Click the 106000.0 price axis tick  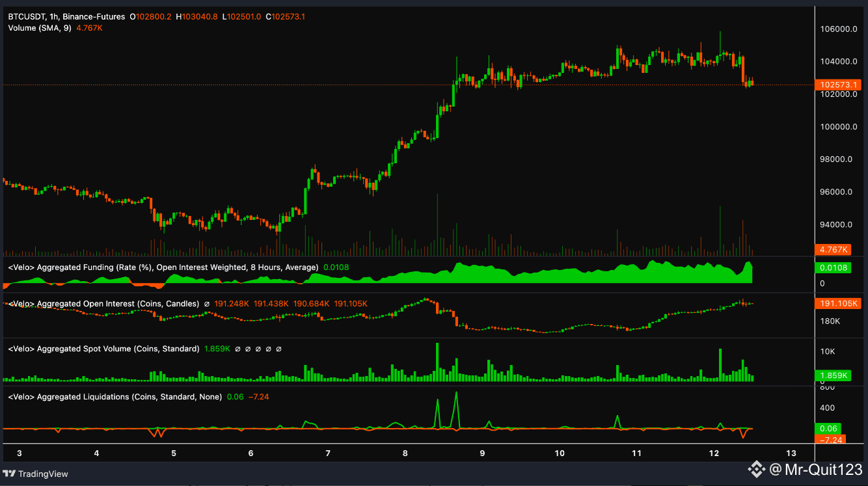pos(837,29)
